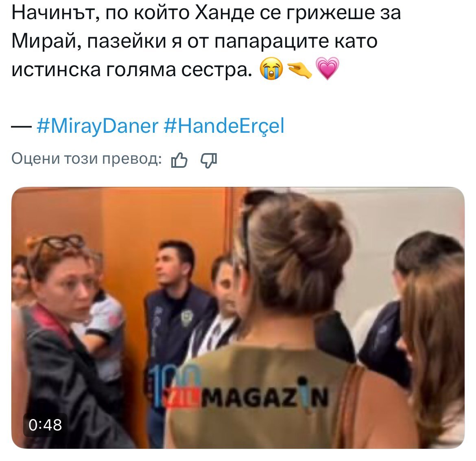Open the #HandeErçel hashtag
The height and width of the screenshot is (461, 476).
pos(224,126)
